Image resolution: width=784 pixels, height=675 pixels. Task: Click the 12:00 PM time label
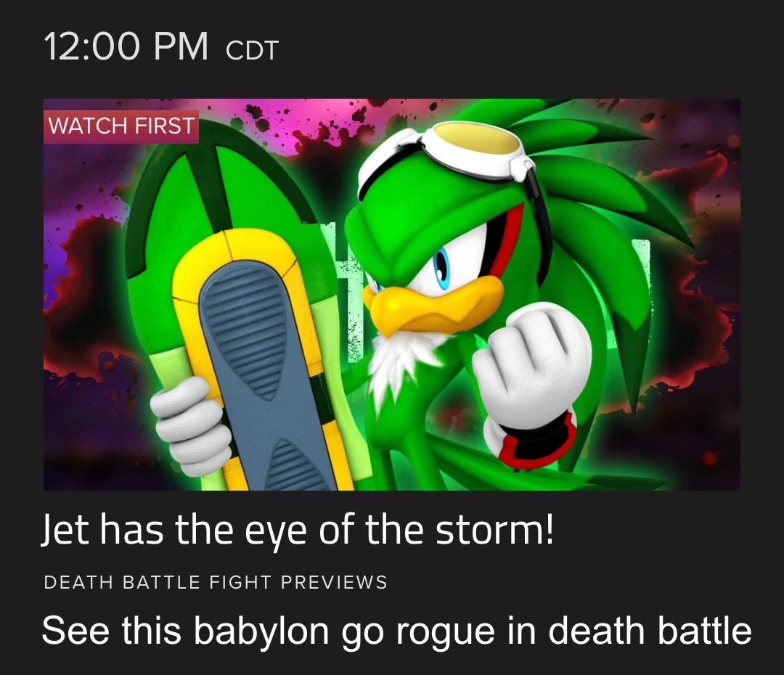126,46
